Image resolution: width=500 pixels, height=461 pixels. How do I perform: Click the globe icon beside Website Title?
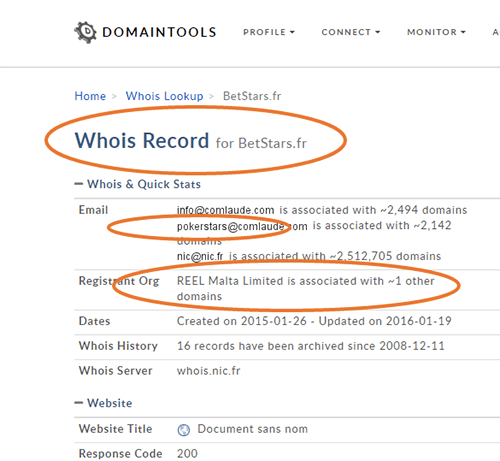tap(183, 430)
